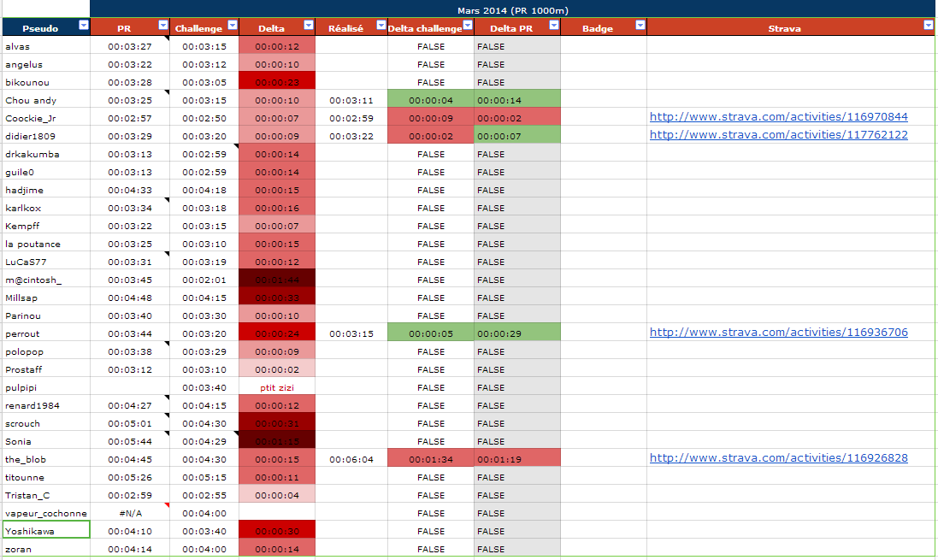
Task: Select Delta cell 00:00:02 for Prostaff
Action: pyautogui.click(x=277, y=369)
